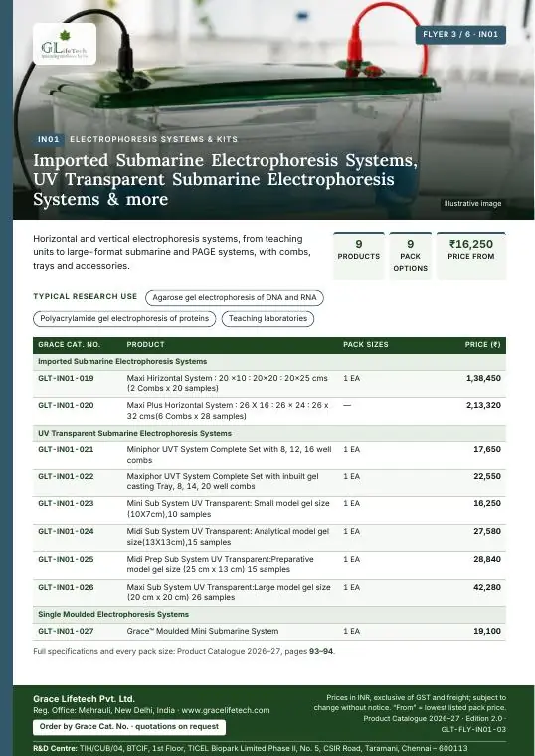This screenshot has height=756, width=535.
Task: Click the ₹16,250 PRICE FROM stat box
Action: 471,256
